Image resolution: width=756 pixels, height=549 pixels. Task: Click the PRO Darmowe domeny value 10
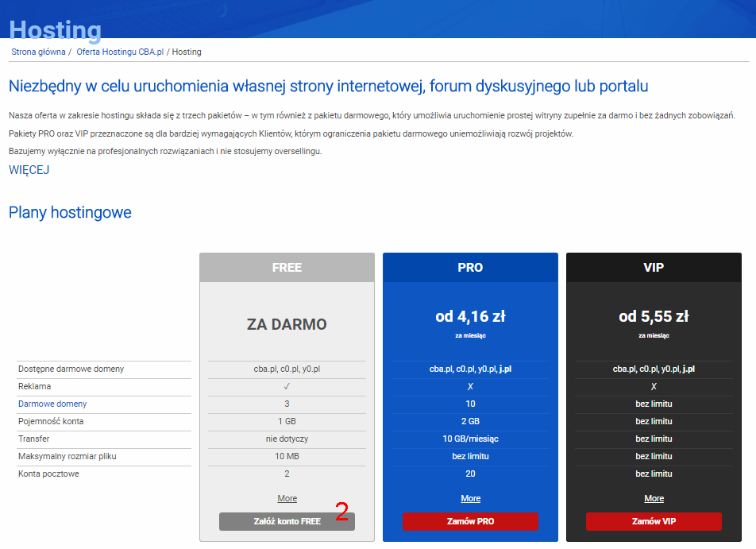coord(471,404)
